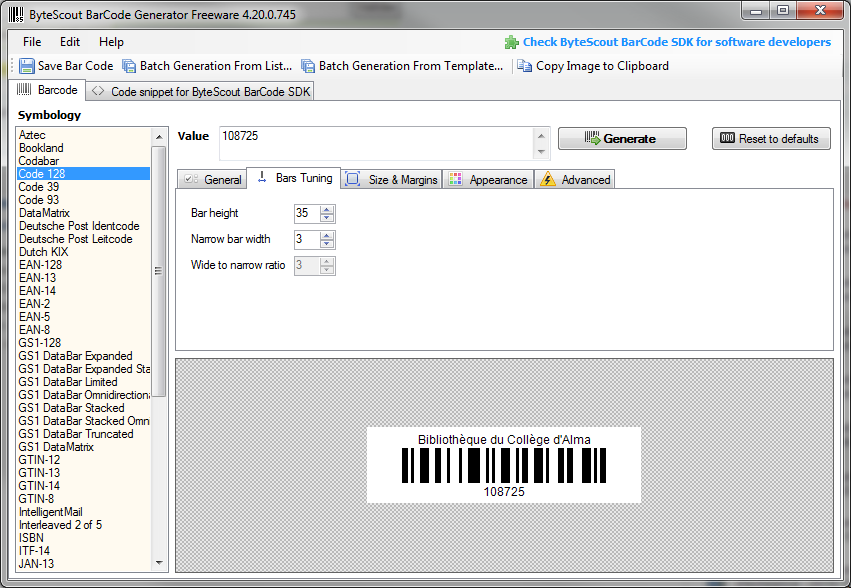
Task: Click the Value field scroll down arrow
Action: pos(541,151)
